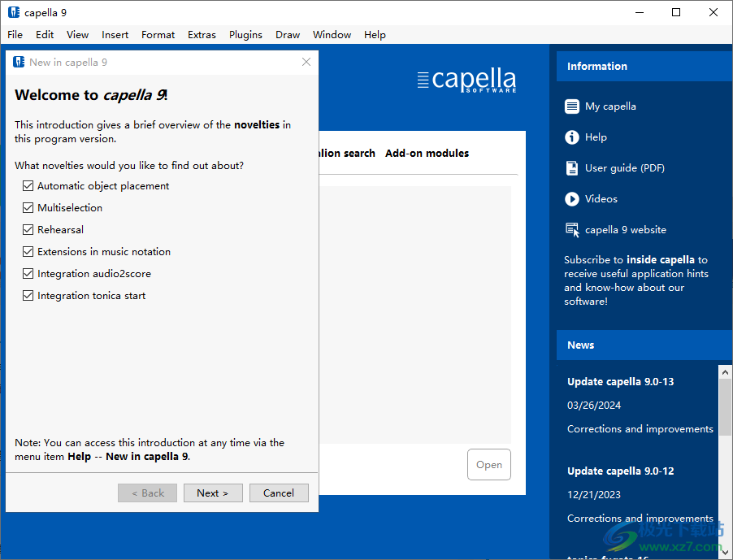Viewport: 733px width, 560px height.
Task: Open the capella 9 website icon
Action: [572, 229]
